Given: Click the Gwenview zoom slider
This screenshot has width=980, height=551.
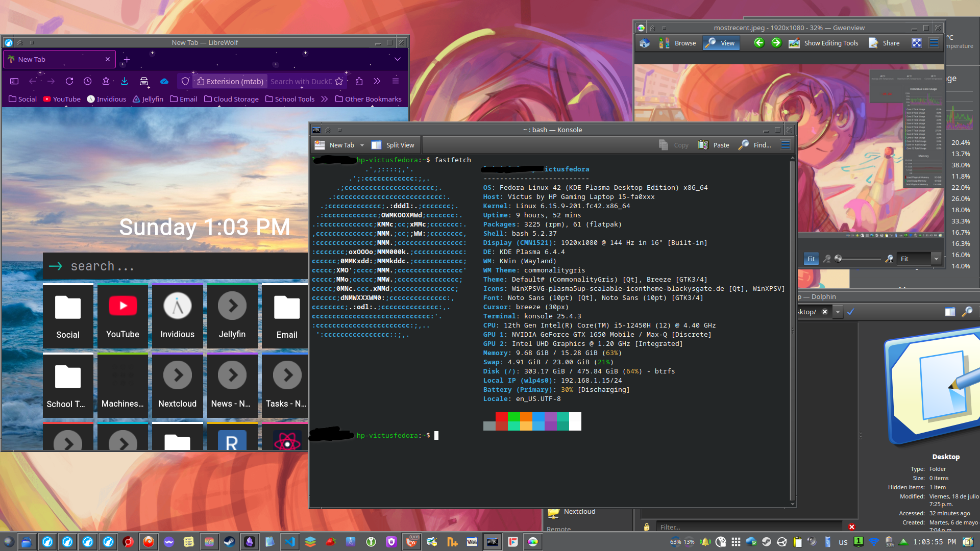Looking at the screenshot, I should pos(857,259).
